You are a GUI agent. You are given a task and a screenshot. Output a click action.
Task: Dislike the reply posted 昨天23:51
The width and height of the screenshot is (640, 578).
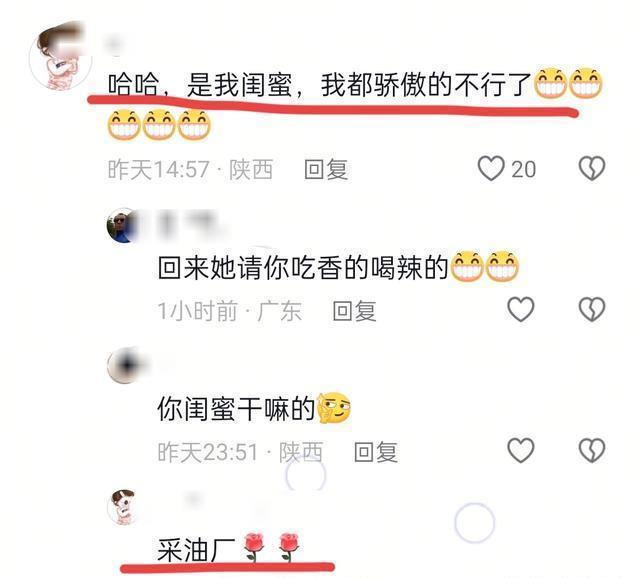click(592, 450)
